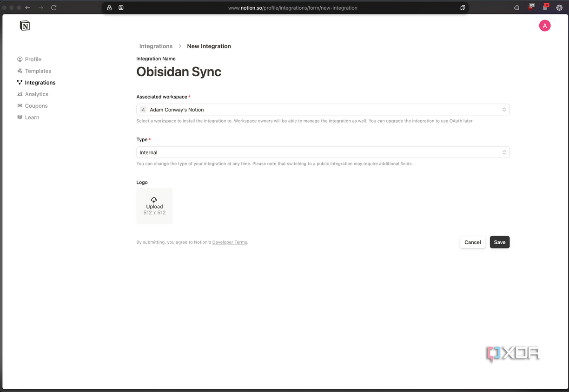Click the Profile sidebar icon
The width and height of the screenshot is (569, 392).
point(20,59)
